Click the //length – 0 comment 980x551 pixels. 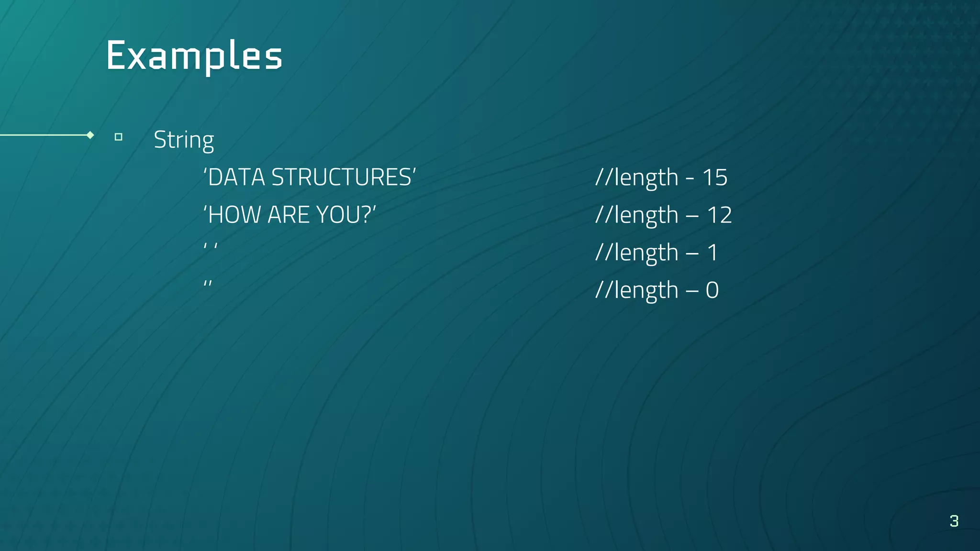pos(657,290)
